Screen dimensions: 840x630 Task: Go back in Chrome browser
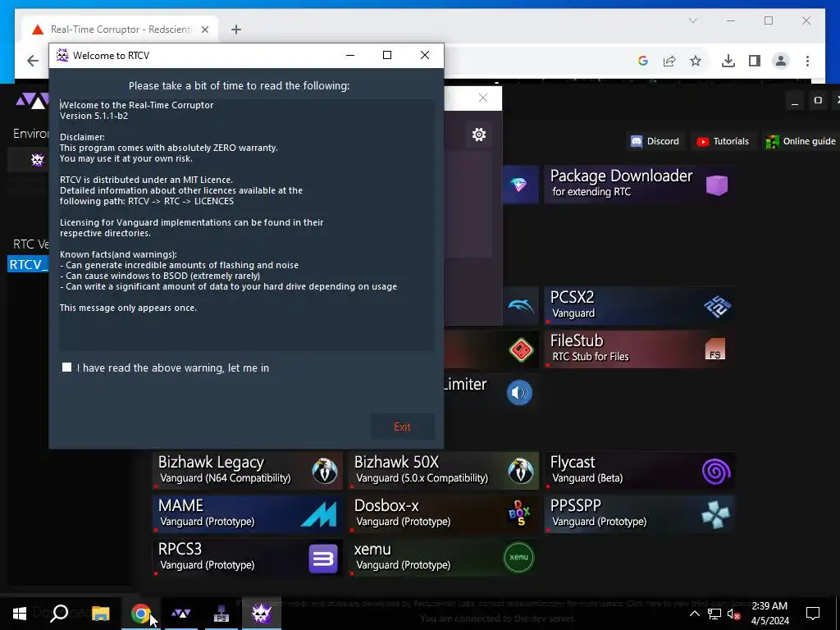click(33, 61)
